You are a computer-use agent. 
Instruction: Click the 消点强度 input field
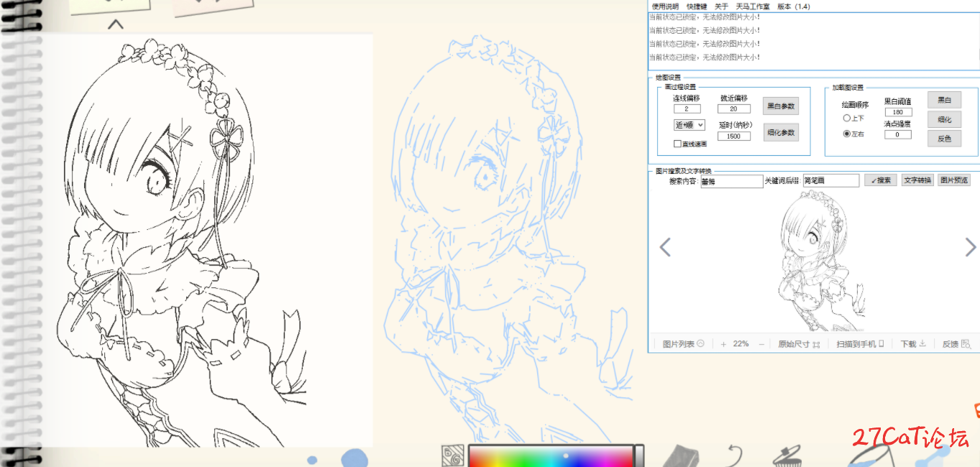click(x=898, y=134)
